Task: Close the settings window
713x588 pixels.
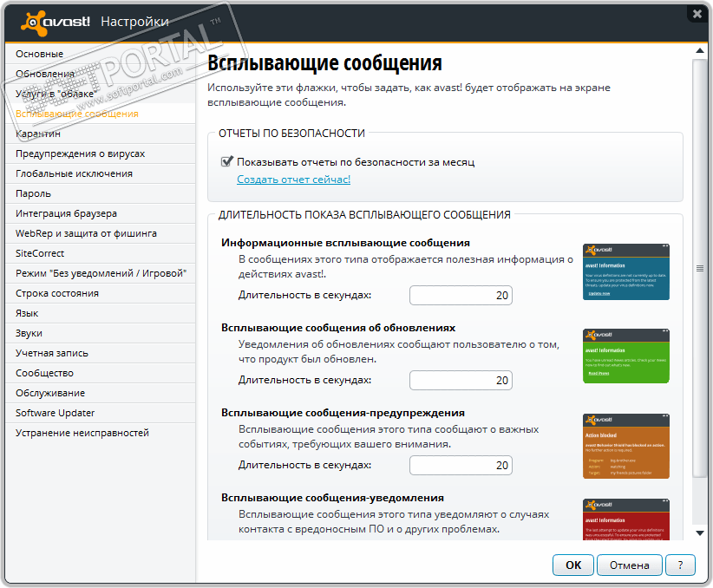Action: pyautogui.click(x=697, y=14)
